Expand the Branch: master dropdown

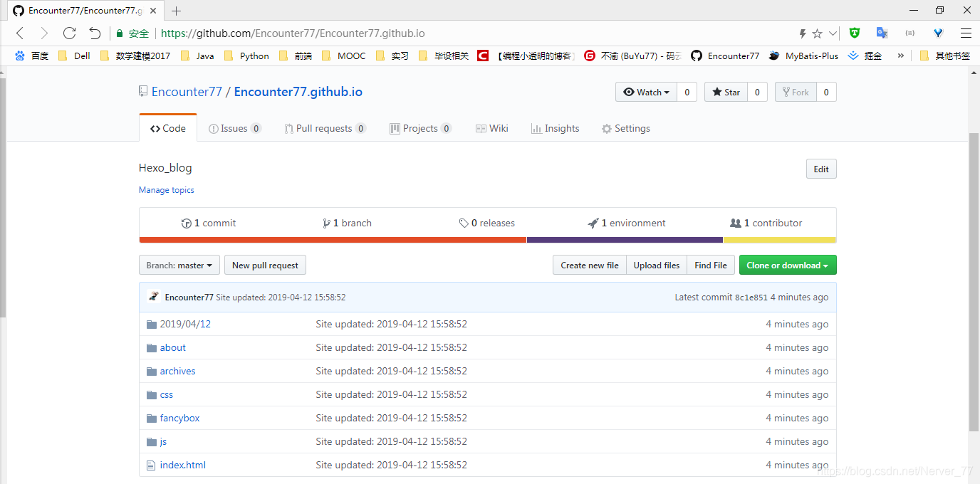click(179, 265)
